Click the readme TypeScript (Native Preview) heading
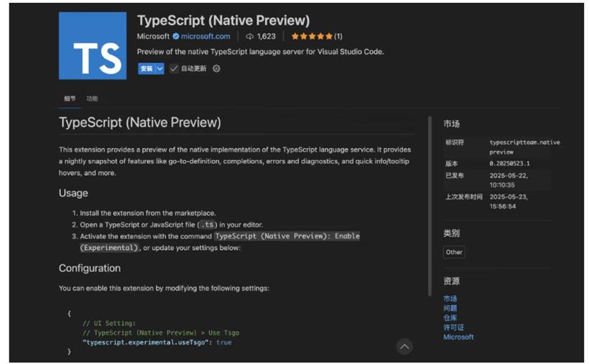This screenshot has width=589, height=364. tap(140, 123)
